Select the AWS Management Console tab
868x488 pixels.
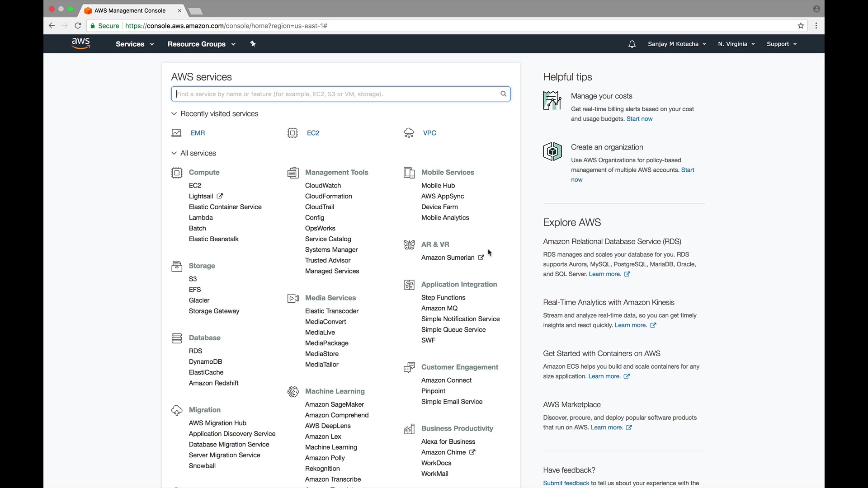pos(130,10)
